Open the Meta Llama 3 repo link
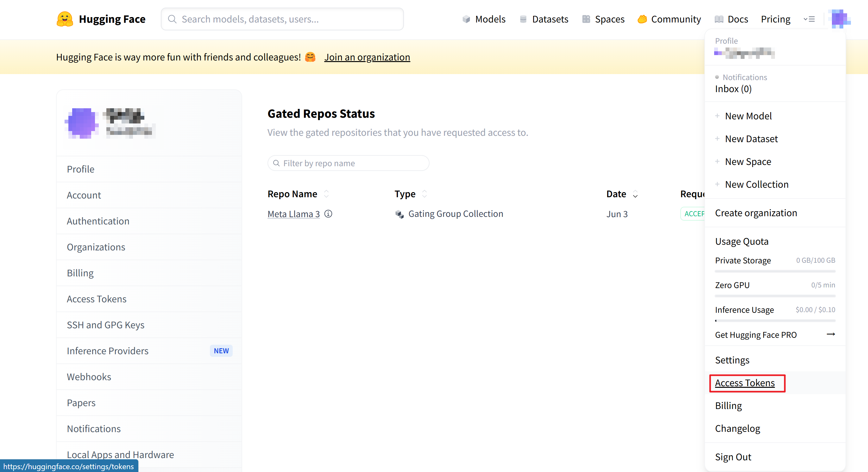 [x=293, y=214]
